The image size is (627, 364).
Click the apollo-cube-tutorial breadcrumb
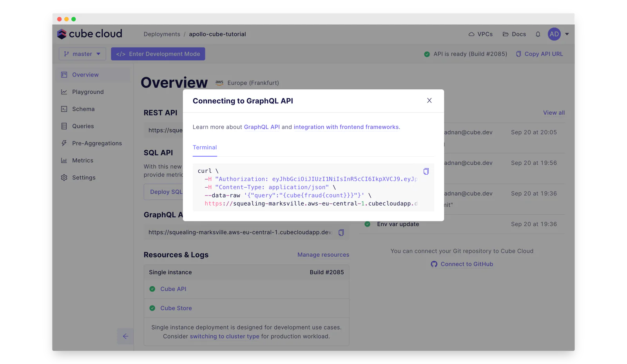pyautogui.click(x=217, y=34)
